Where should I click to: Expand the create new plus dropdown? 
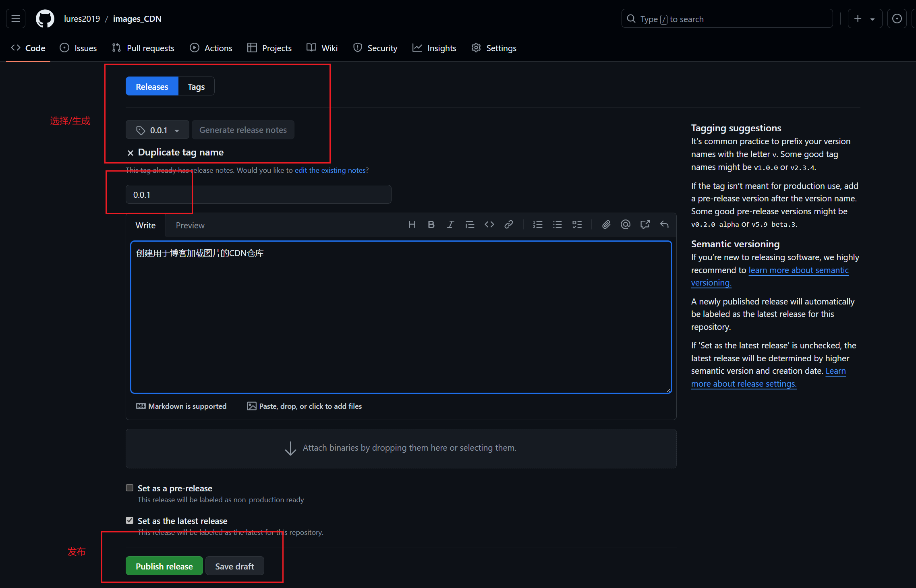click(x=864, y=19)
